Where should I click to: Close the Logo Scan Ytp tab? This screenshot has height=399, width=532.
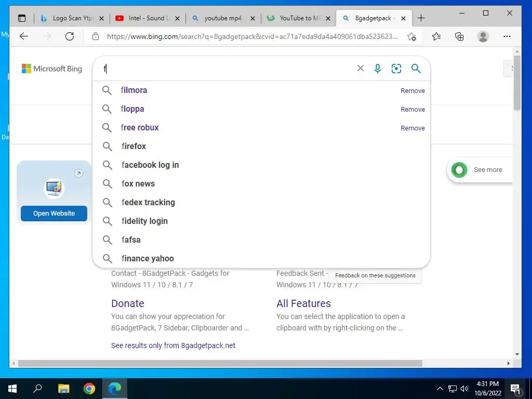click(x=101, y=18)
